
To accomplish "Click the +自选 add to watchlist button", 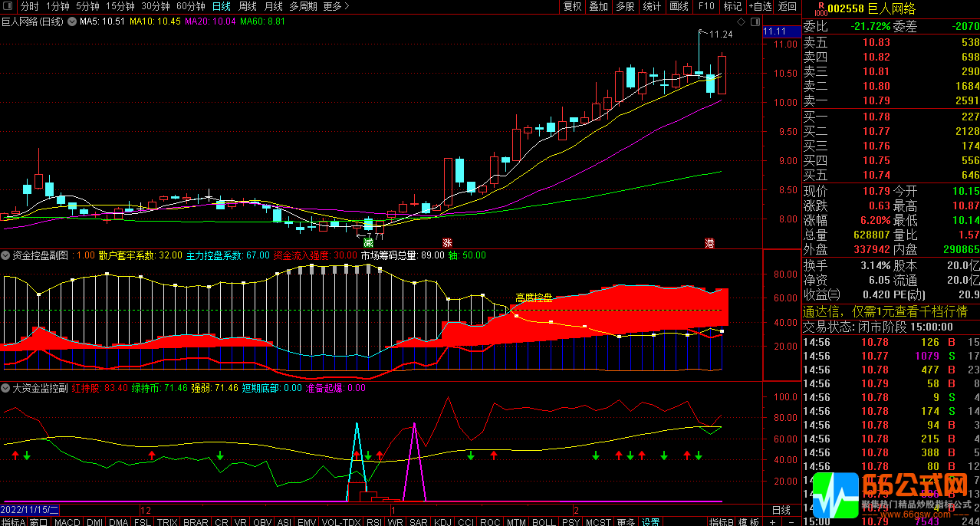I will pyautogui.click(x=759, y=6).
